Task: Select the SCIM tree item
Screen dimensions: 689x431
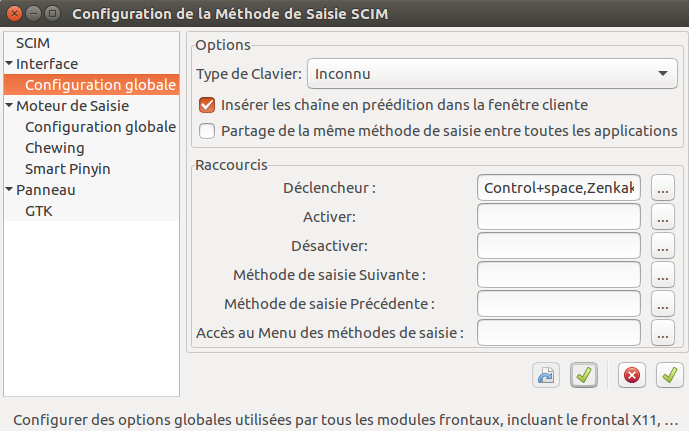Action: (x=33, y=43)
